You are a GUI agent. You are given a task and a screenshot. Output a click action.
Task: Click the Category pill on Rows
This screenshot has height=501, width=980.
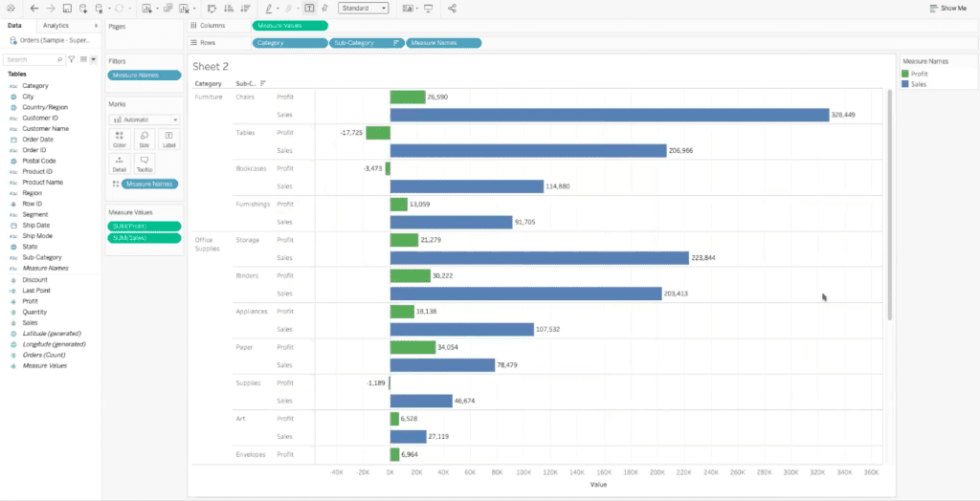290,43
